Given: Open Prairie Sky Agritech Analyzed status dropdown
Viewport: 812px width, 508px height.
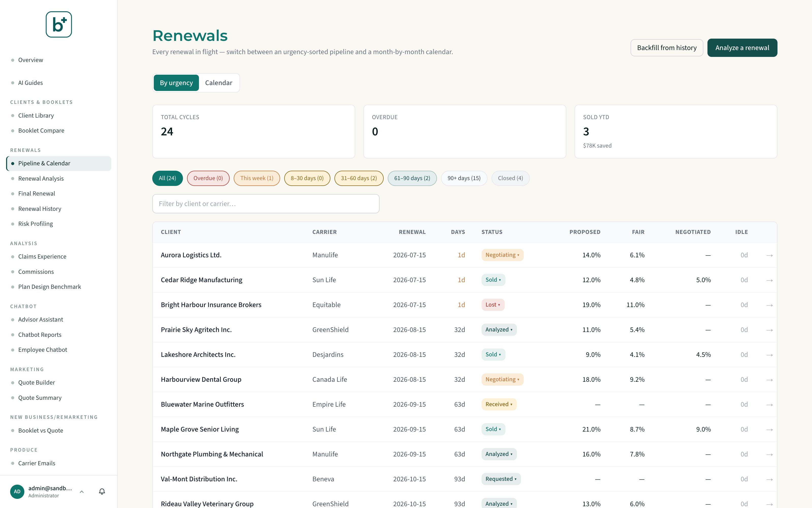Looking at the screenshot, I should [x=499, y=330].
